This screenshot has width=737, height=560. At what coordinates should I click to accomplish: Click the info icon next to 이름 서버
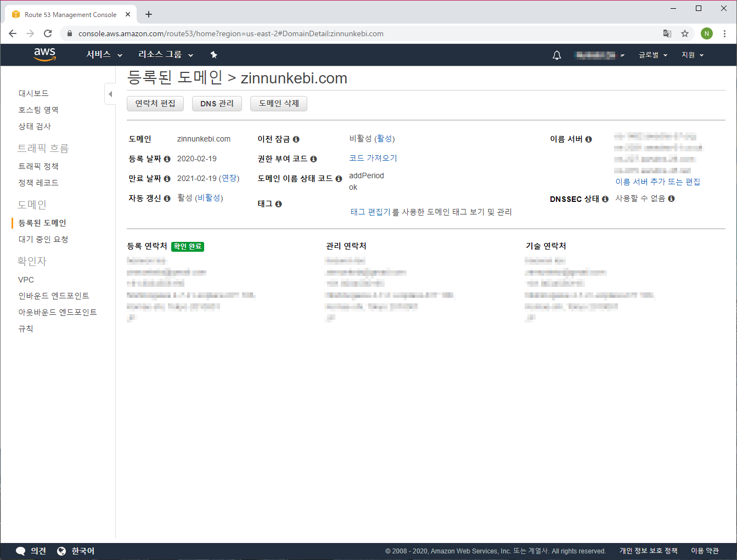pos(588,139)
